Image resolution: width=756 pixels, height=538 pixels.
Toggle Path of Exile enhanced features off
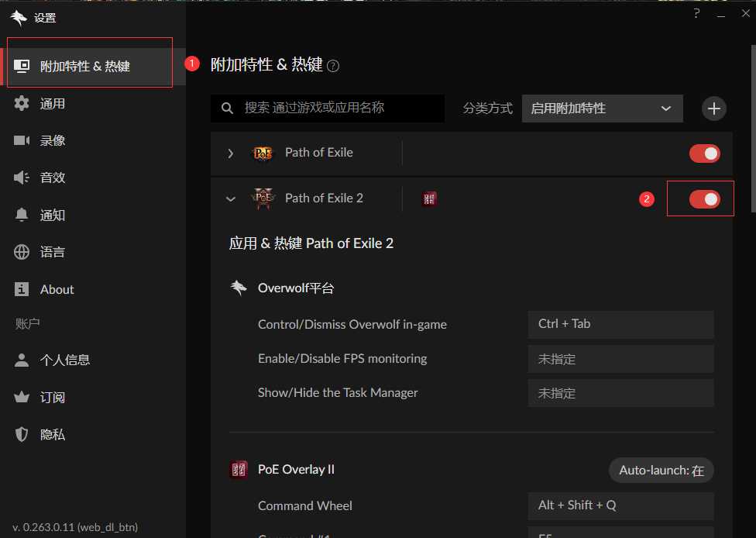coord(703,153)
